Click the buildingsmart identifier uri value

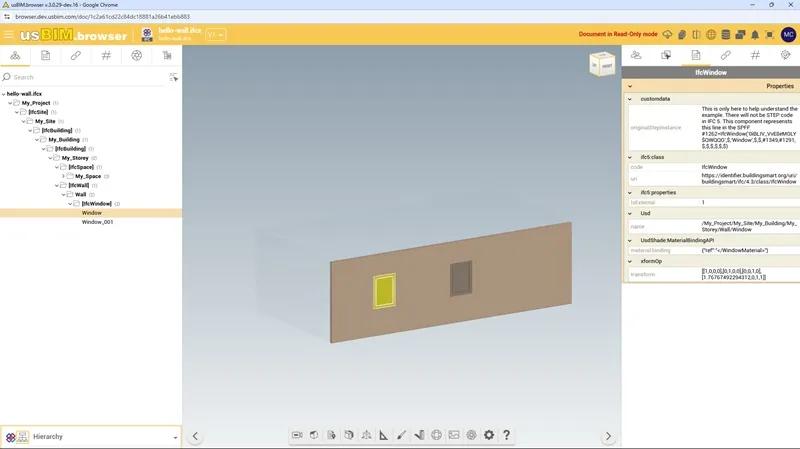pyautogui.click(x=748, y=179)
